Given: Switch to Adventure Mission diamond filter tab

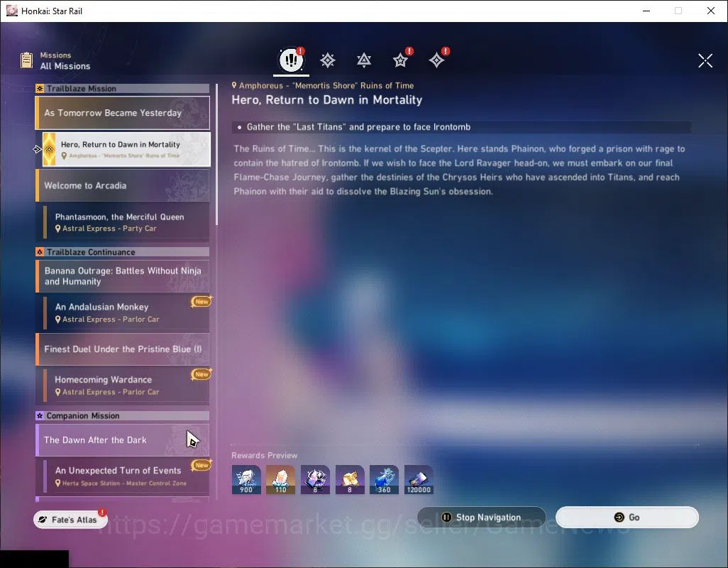Looking at the screenshot, I should point(436,60).
